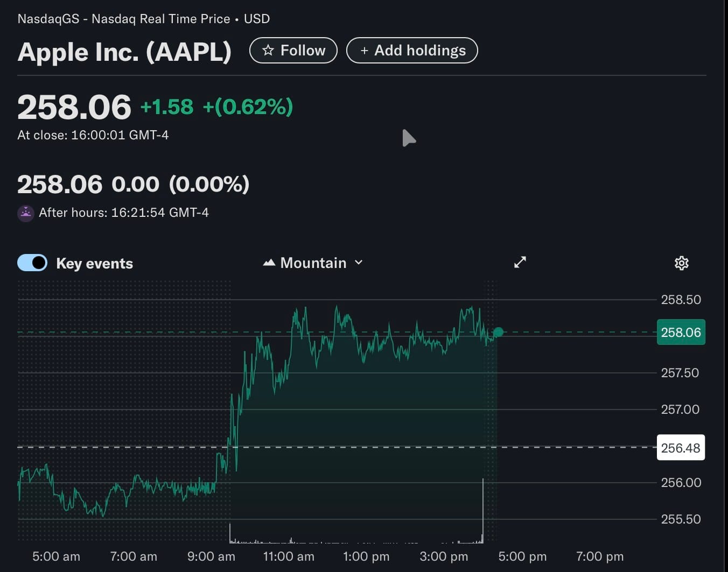Select the green 258.06 price tag

tap(681, 332)
